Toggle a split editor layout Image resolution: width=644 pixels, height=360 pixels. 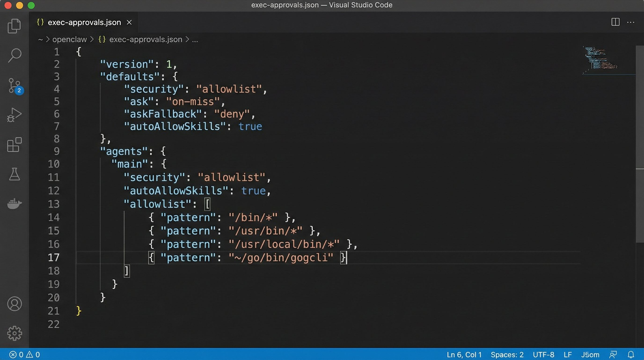(615, 22)
